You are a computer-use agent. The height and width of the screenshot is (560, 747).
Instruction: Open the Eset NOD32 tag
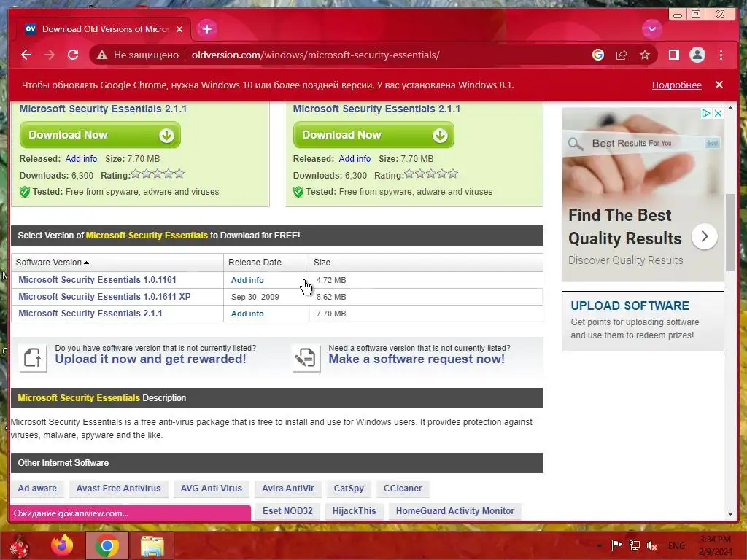[x=287, y=511]
